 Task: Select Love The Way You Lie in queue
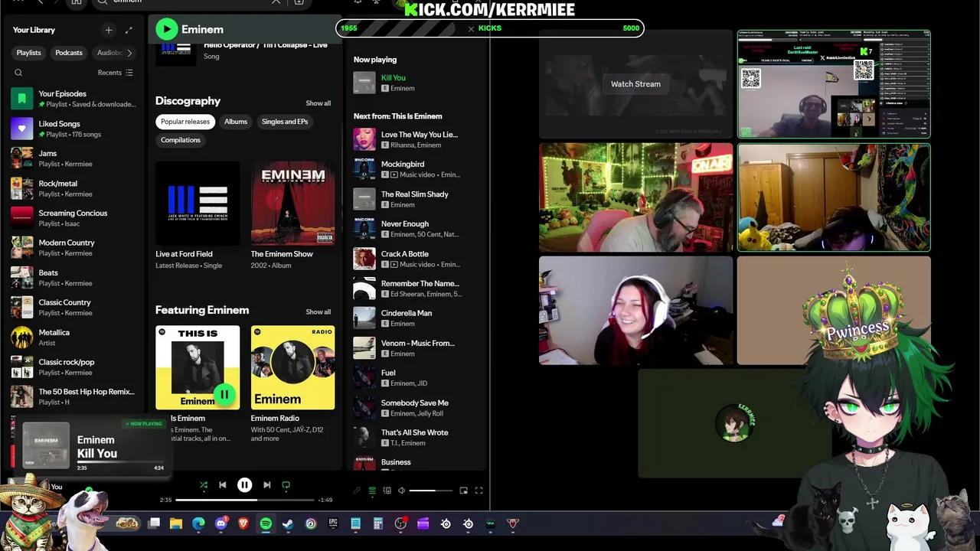417,139
